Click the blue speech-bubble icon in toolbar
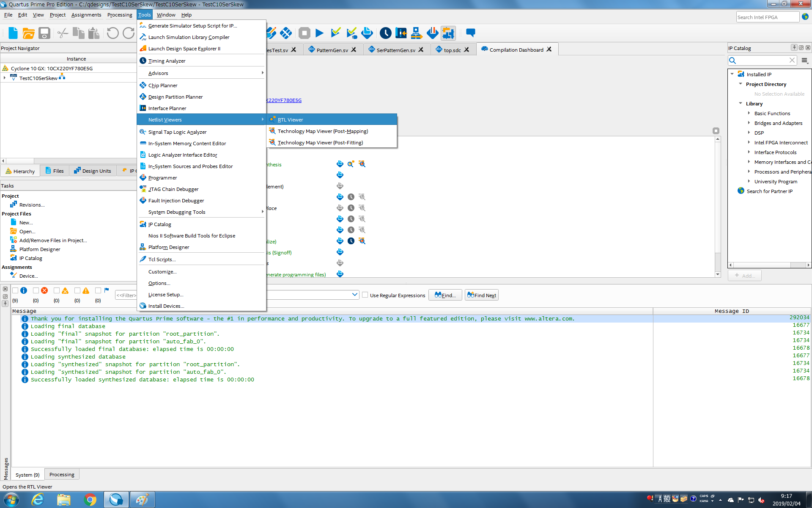The width and height of the screenshot is (812, 508). point(470,33)
